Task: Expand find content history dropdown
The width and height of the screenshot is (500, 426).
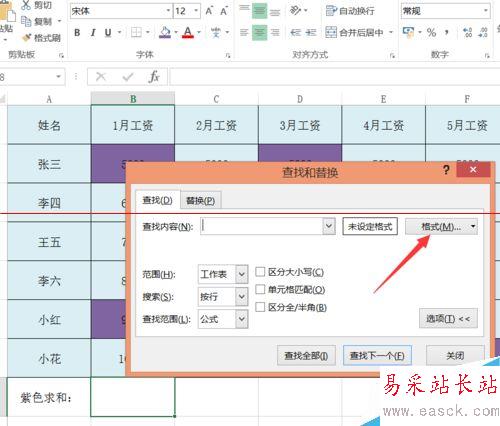Action: [x=329, y=226]
